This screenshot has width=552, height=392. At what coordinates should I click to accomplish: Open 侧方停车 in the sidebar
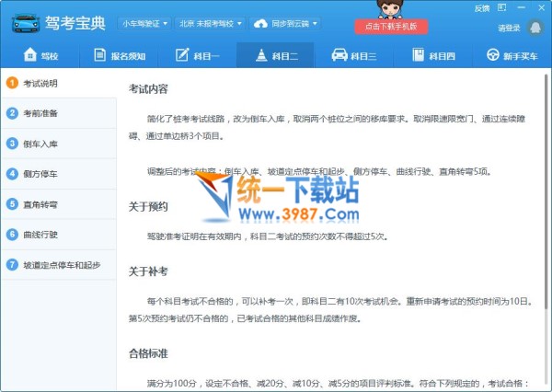pyautogui.click(x=59, y=174)
